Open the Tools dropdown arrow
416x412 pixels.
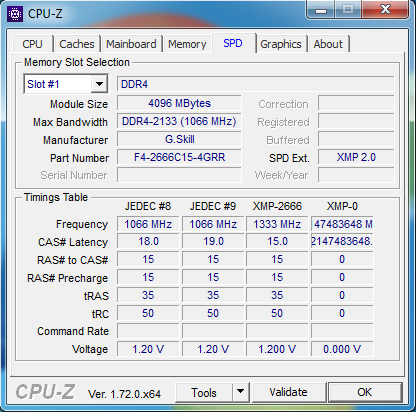pyautogui.click(x=240, y=392)
